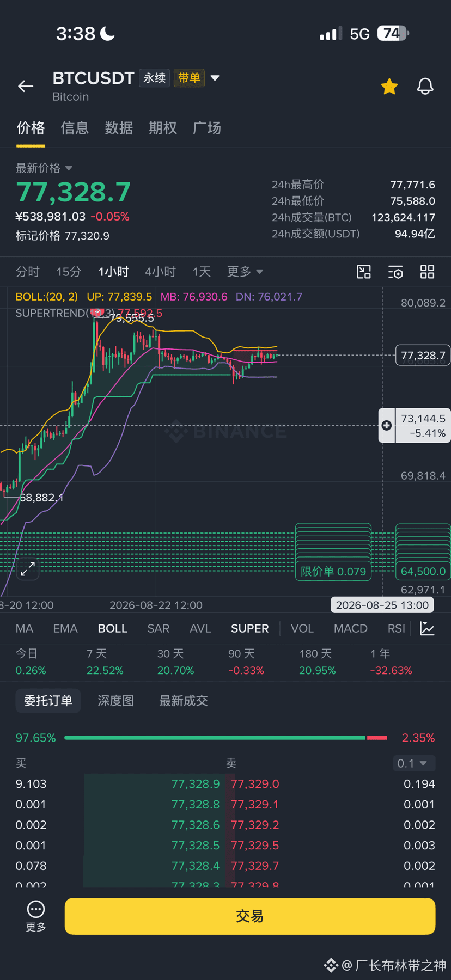Viewport: 451px width, 980px height.
Task: Select bid price 77,328.5
Action: (196, 846)
